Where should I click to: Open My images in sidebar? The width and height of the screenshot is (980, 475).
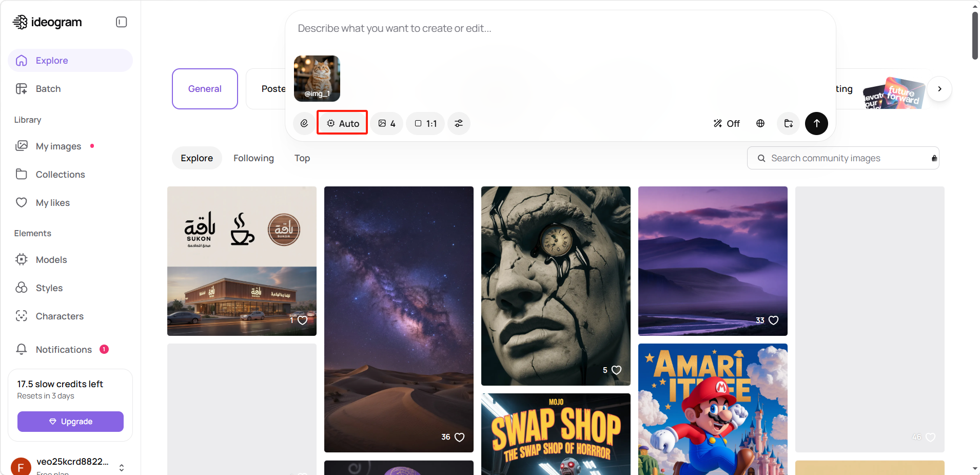pyautogui.click(x=70, y=146)
